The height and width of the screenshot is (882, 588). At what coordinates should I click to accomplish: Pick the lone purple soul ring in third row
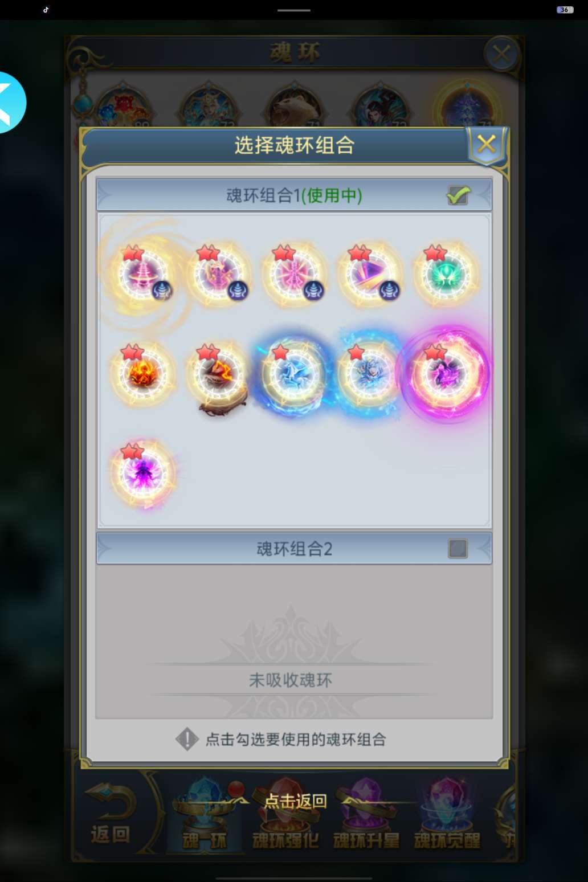142,473
